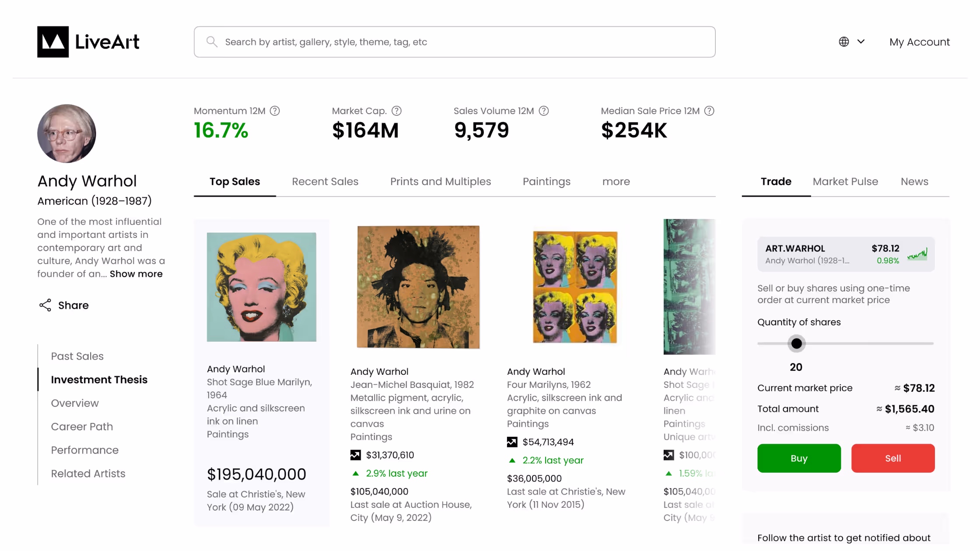
Task: Click Median Sale Price info icon
Action: [709, 111]
